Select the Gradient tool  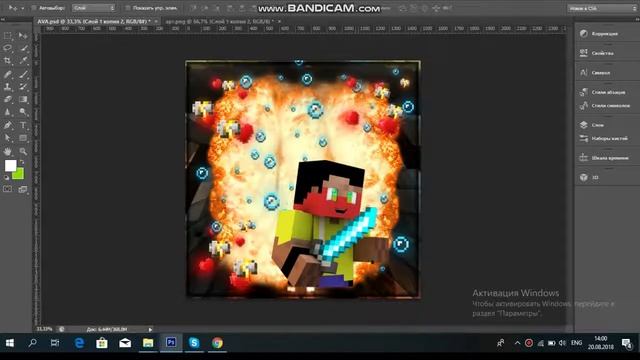click(x=23, y=99)
